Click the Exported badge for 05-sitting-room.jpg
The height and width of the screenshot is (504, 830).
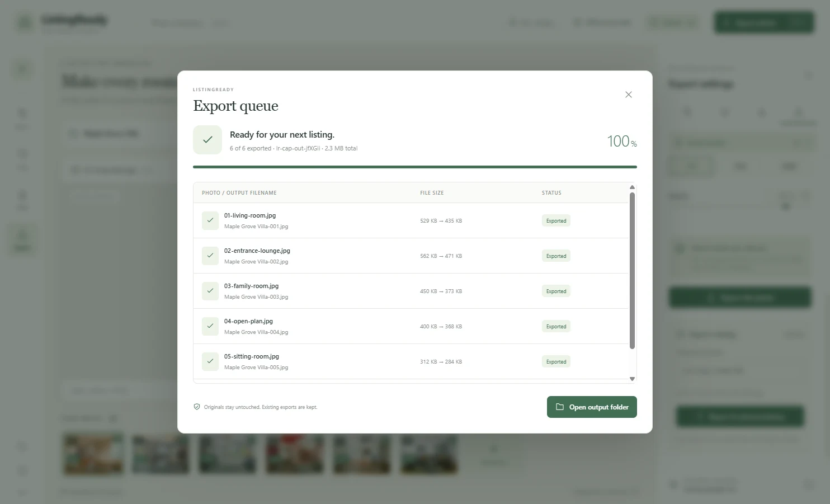(x=556, y=361)
